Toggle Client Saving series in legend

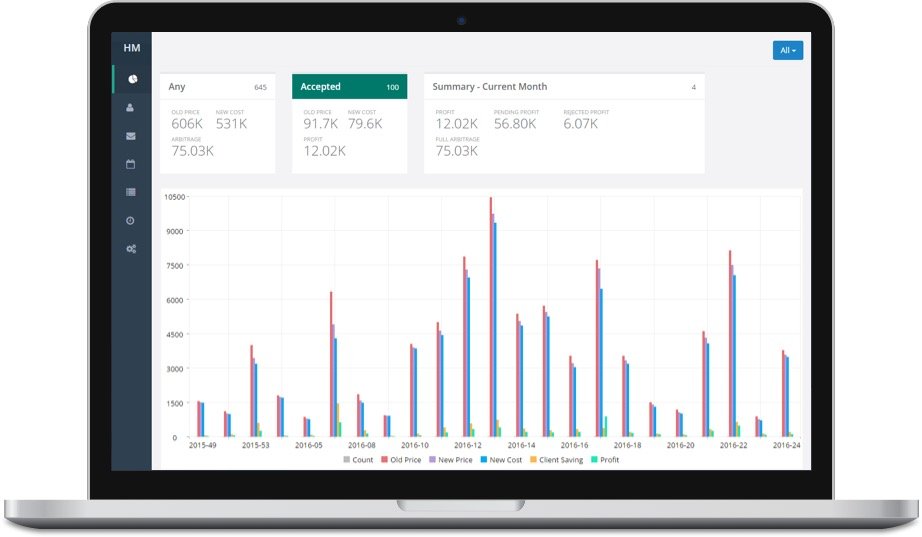pyautogui.click(x=556, y=460)
